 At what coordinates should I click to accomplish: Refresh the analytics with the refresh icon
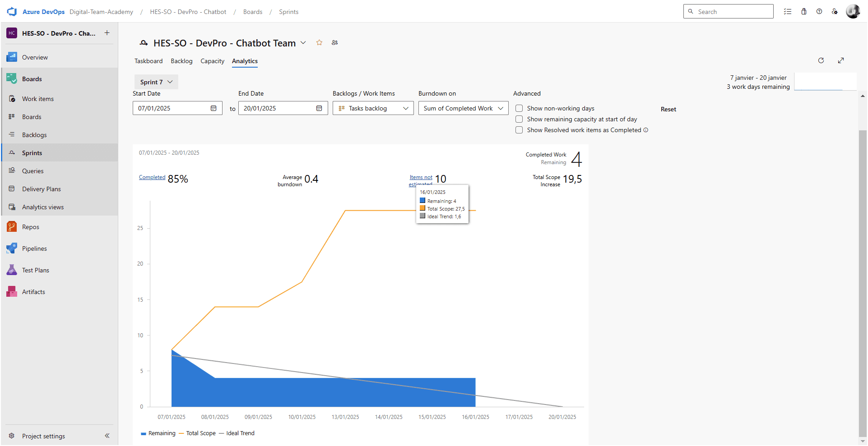[x=821, y=60]
